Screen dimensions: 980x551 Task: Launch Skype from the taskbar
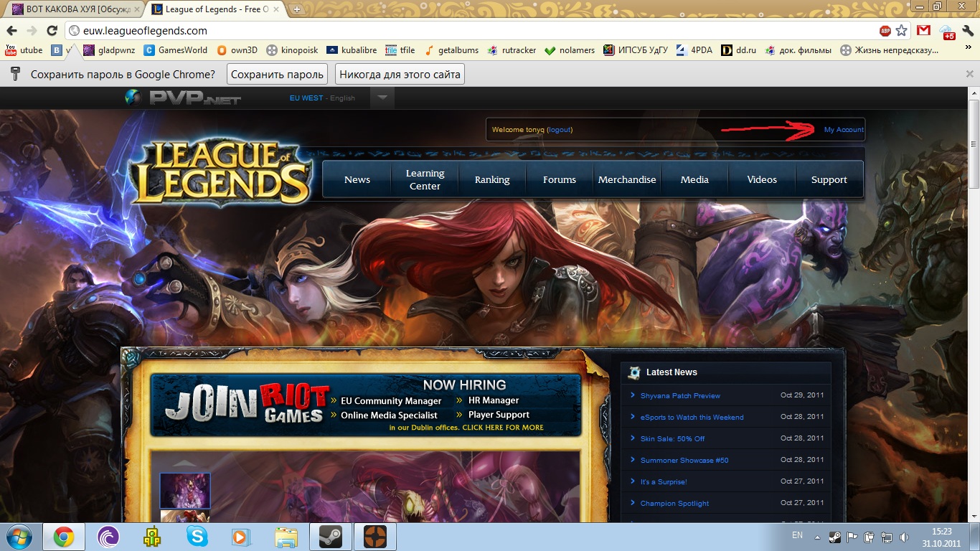coord(197,537)
